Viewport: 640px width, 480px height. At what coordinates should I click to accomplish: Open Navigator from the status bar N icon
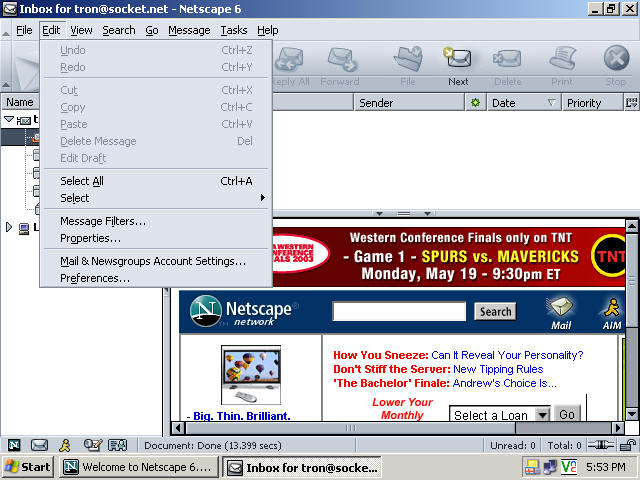[14, 445]
